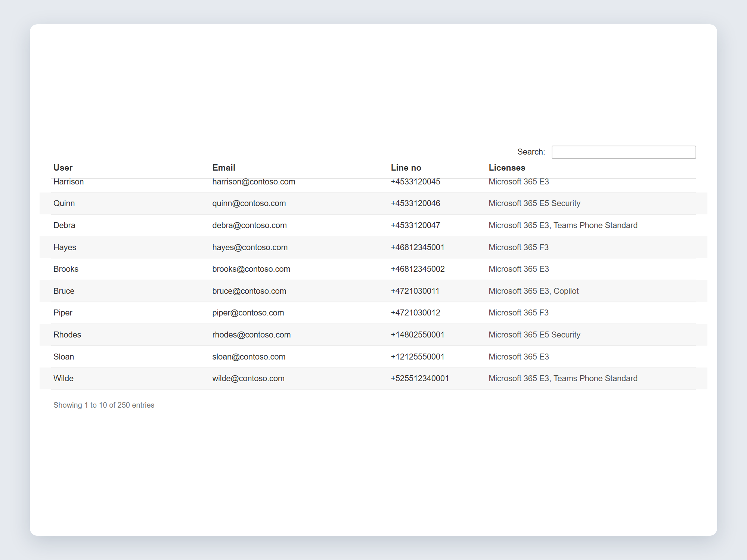Viewport: 747px width, 560px height.
Task: Select Bruce's line number +4721030011
Action: [415, 291]
